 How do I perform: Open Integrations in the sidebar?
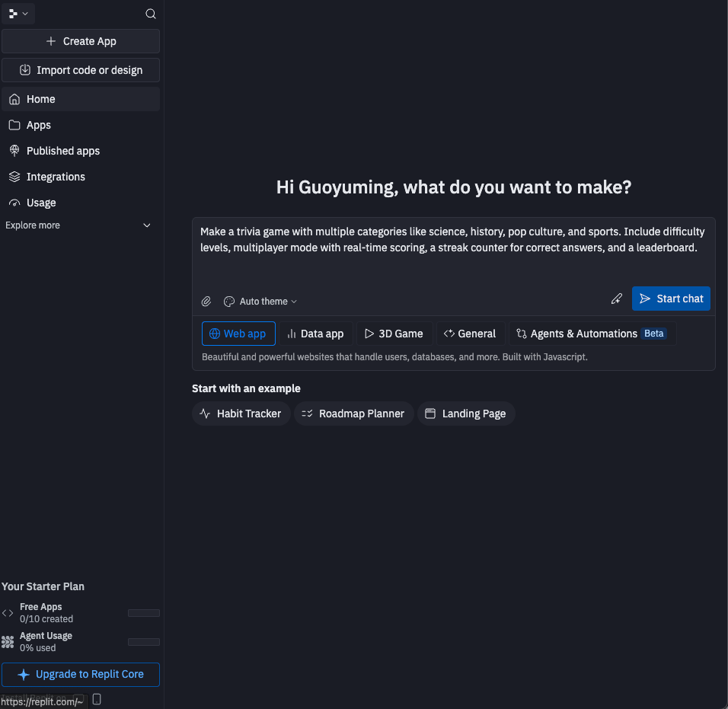56,177
